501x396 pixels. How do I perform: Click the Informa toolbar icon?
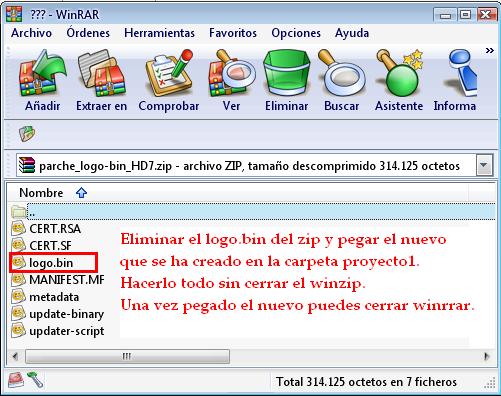point(461,73)
